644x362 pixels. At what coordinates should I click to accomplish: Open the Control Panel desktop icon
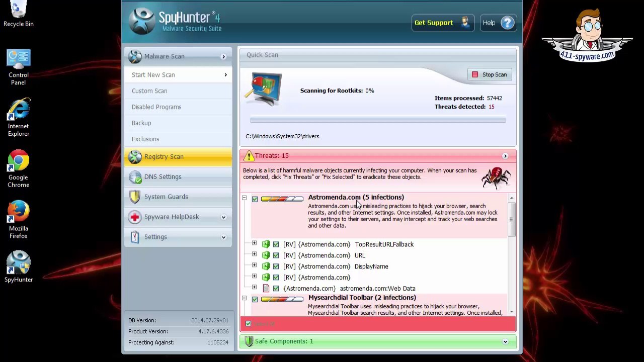coord(19,67)
